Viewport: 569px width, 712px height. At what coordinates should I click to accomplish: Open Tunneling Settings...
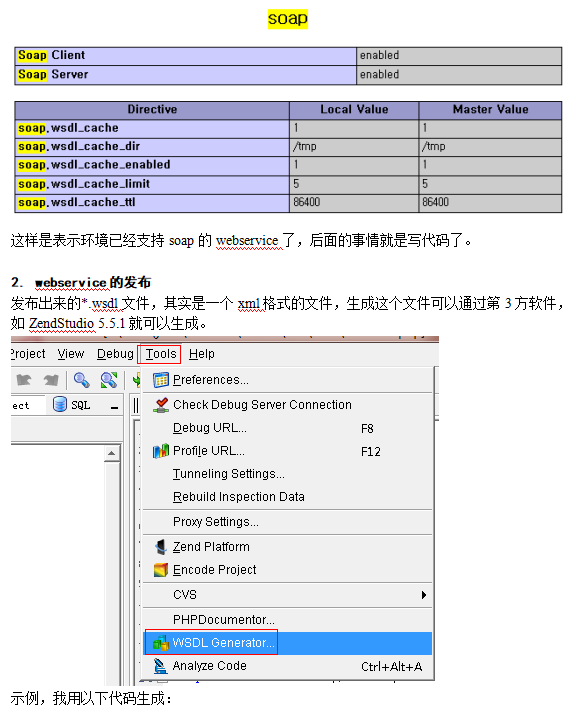pos(287,474)
